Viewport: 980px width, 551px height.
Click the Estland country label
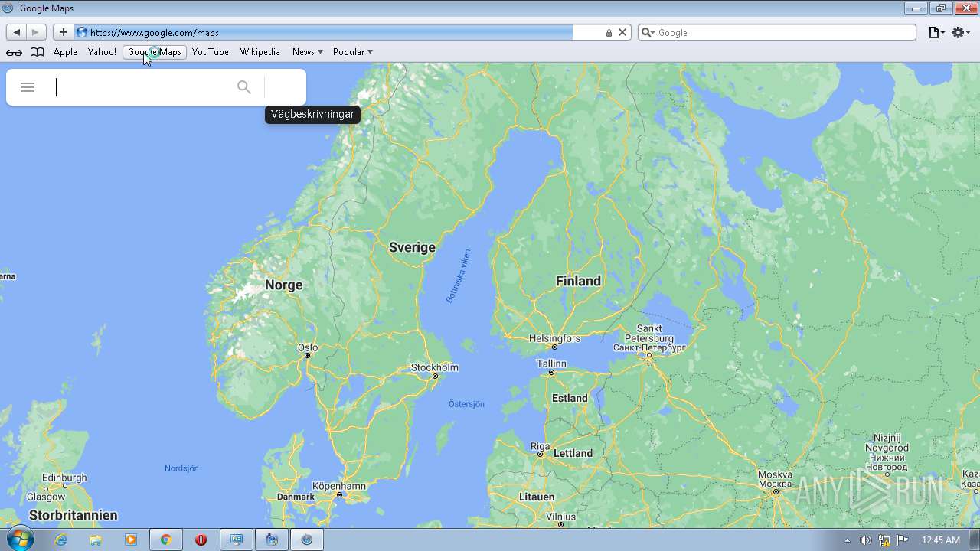[x=570, y=398]
